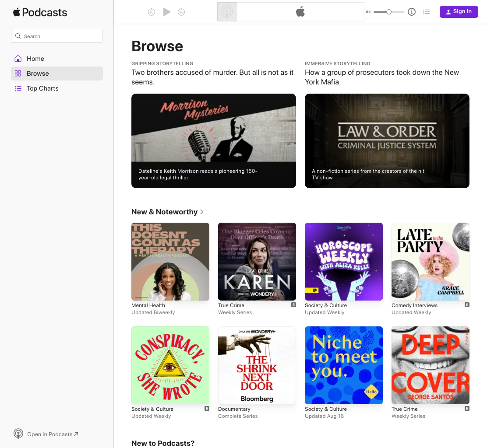
Task: Click the Apple logo in player display
Action: [300, 12]
